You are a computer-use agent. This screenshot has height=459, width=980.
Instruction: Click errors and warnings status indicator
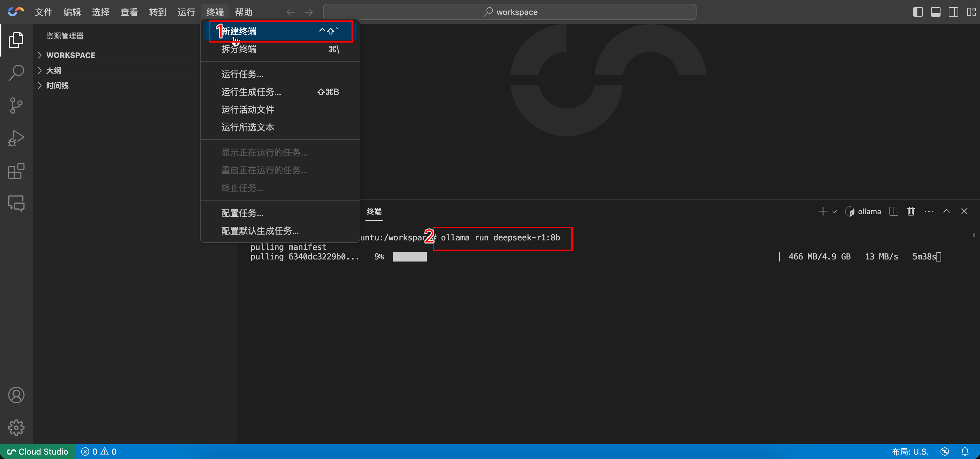pos(99,452)
